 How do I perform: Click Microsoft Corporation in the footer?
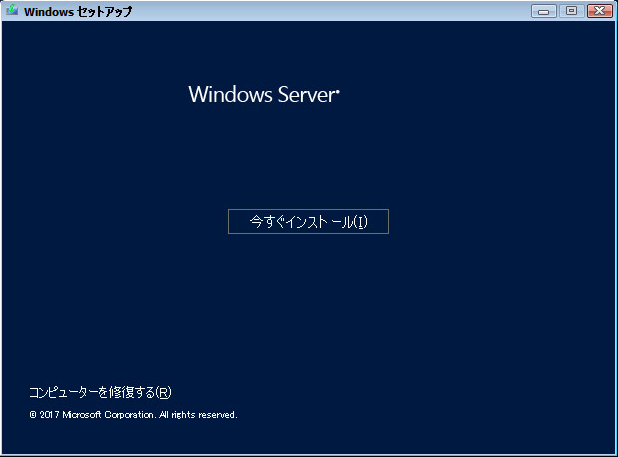[109, 414]
